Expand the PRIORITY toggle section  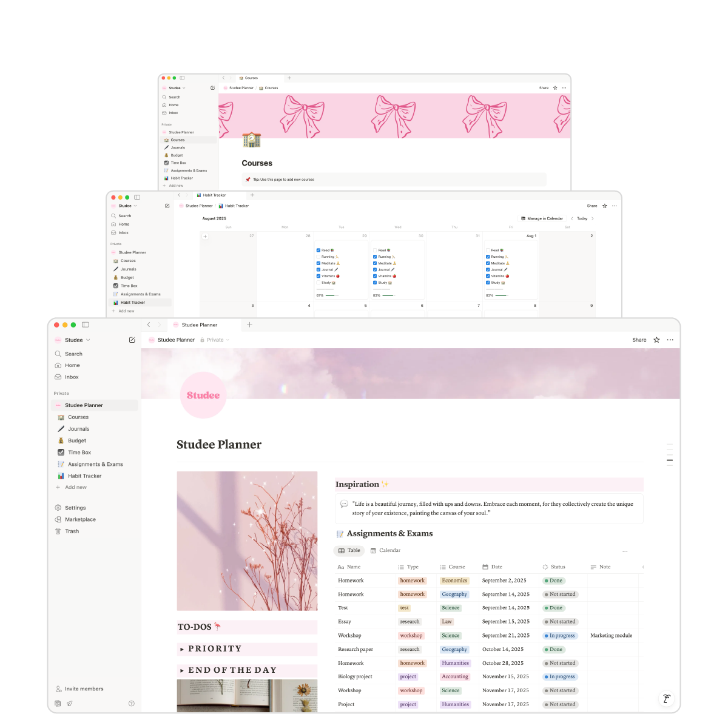coord(182,649)
